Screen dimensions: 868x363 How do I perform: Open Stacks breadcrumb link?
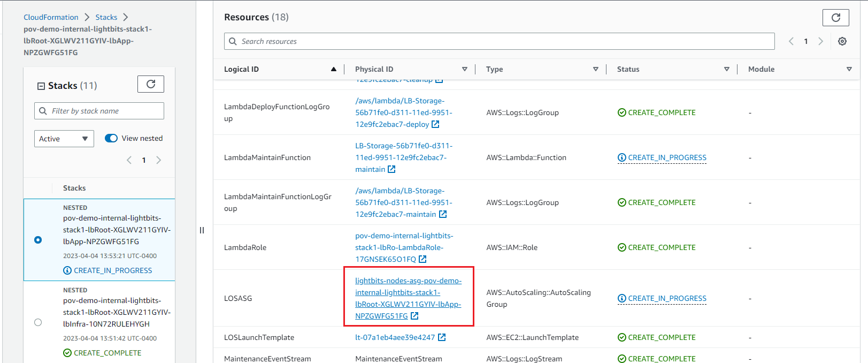tap(106, 17)
